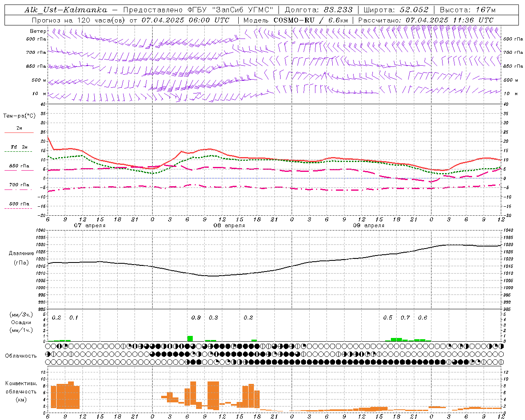Click the 500 гПа label in temperature legend

19,204
